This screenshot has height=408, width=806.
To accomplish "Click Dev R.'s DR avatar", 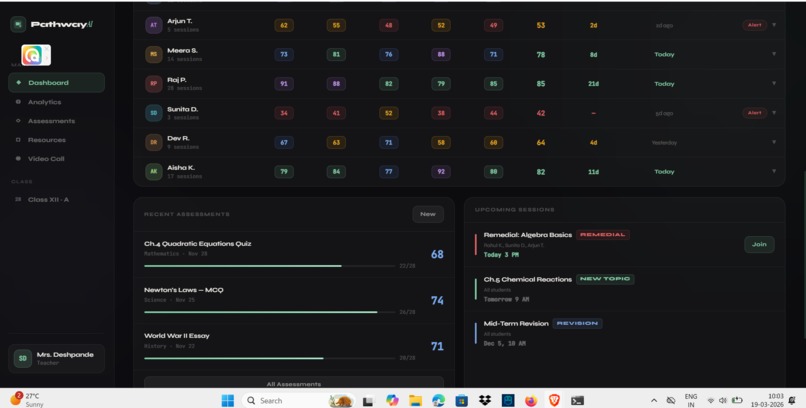I will (x=154, y=142).
